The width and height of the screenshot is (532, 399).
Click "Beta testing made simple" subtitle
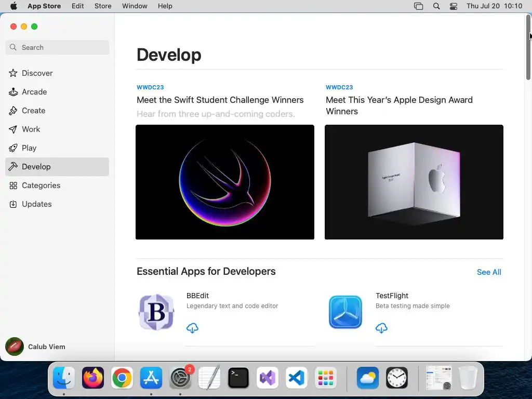[413, 306]
